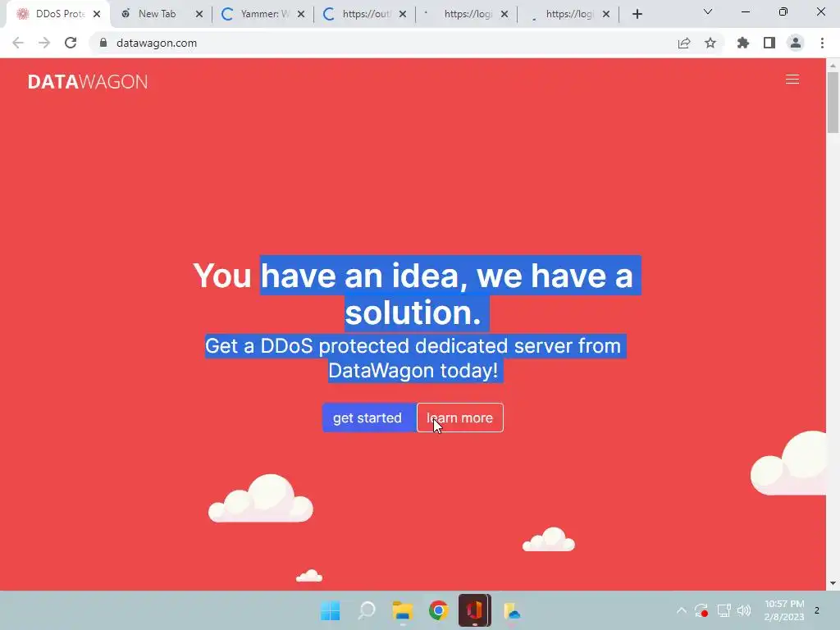Close the https://outl tab
The height and width of the screenshot is (630, 840).
403,14
